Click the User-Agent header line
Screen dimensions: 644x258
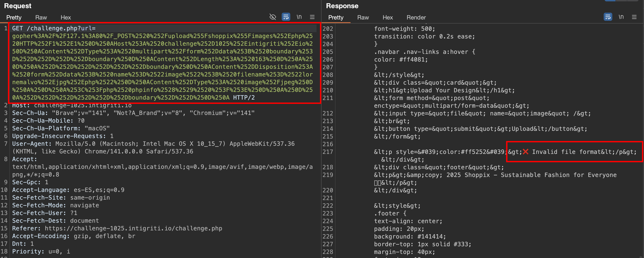point(153,144)
